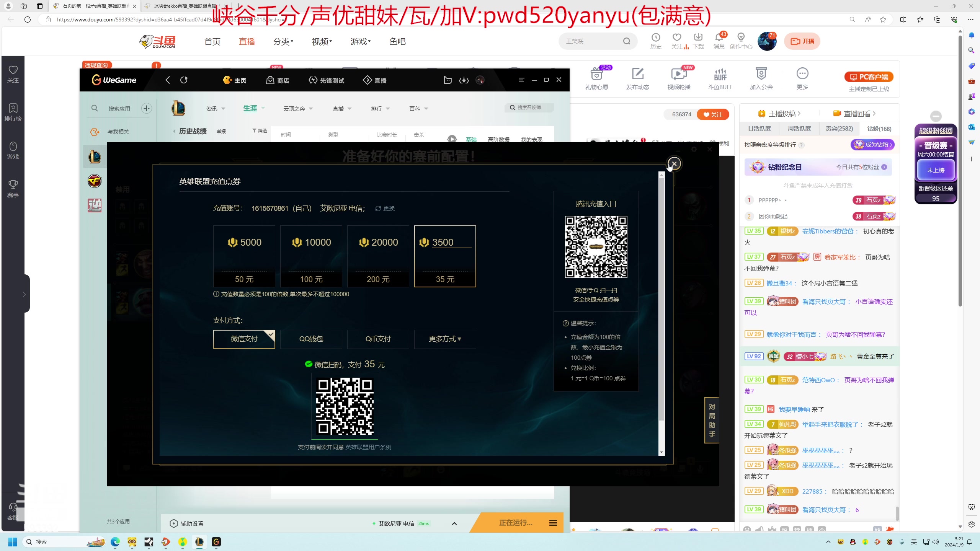
Task: Select the 5000 points for 50 yuan option
Action: point(244,256)
